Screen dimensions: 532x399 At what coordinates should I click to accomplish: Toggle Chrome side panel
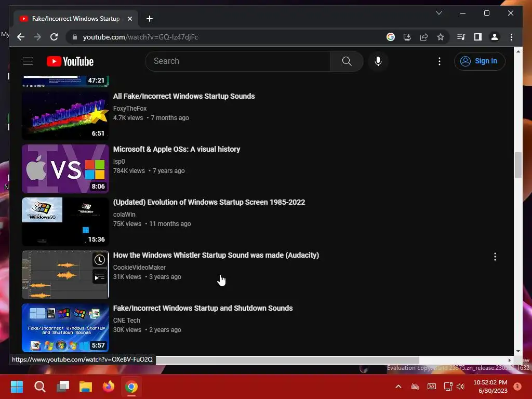(478, 37)
